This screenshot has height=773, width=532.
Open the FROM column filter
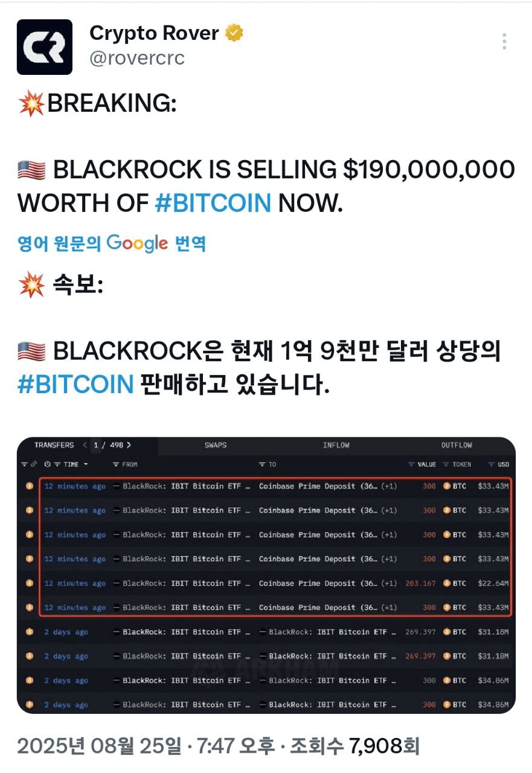125,464
